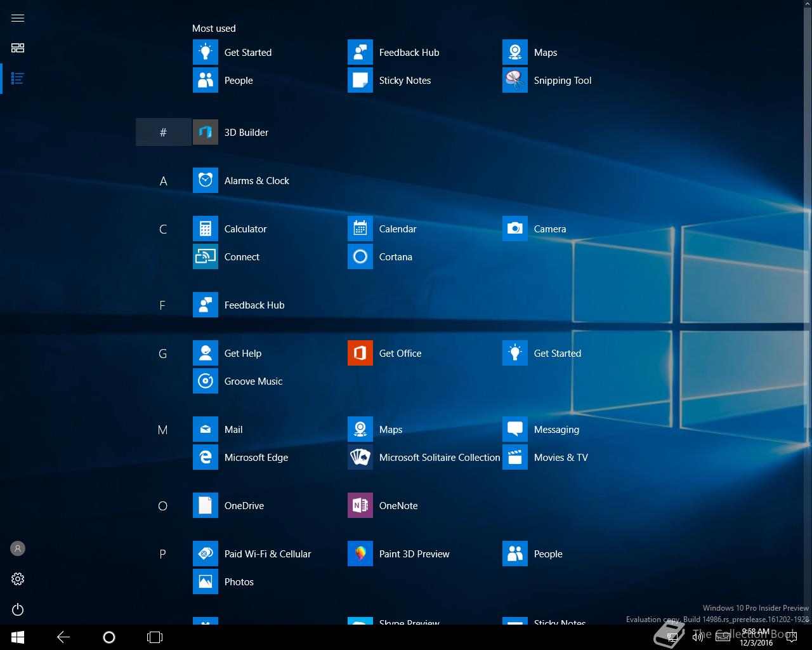Launch the OneNote app icon
812x650 pixels.
360,505
